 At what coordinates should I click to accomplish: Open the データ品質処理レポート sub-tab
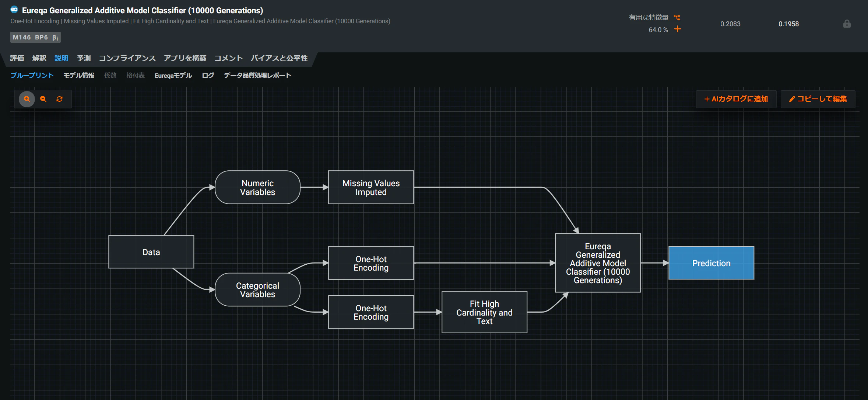[x=257, y=76]
